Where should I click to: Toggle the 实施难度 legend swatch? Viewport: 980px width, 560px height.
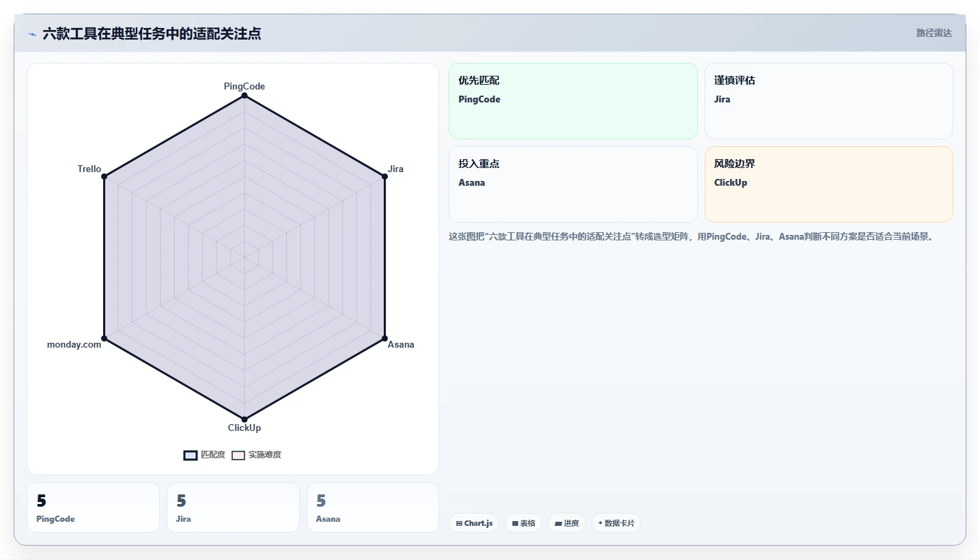pos(238,456)
